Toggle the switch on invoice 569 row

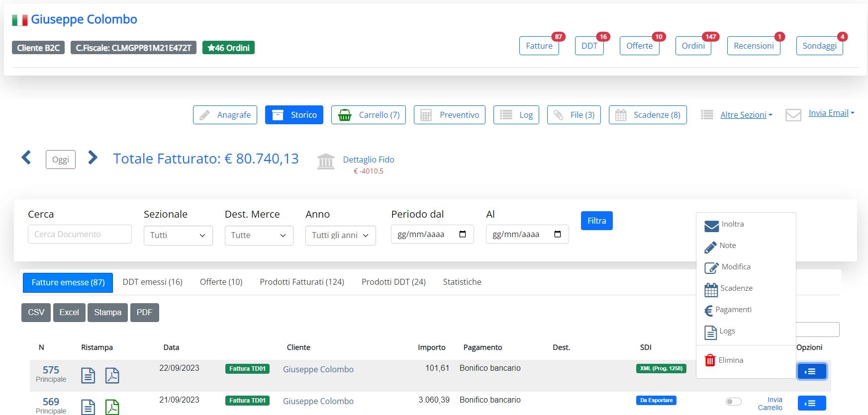click(x=733, y=402)
